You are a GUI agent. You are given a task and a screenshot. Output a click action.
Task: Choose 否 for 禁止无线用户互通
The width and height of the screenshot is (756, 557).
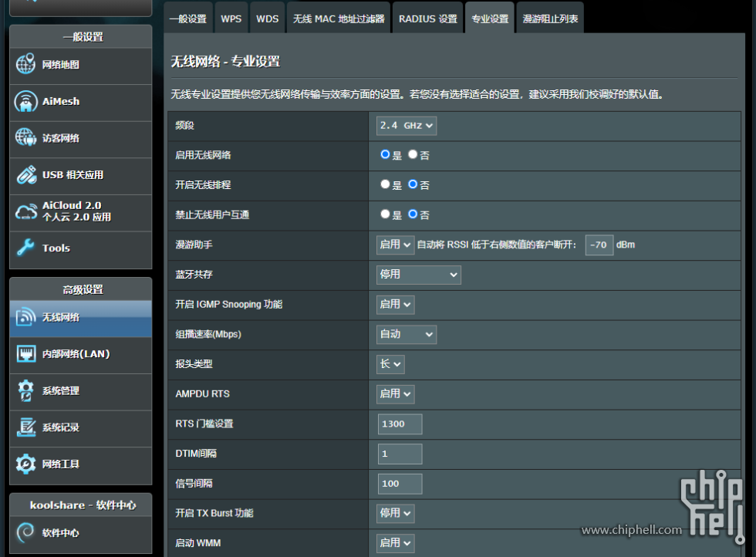(x=413, y=214)
